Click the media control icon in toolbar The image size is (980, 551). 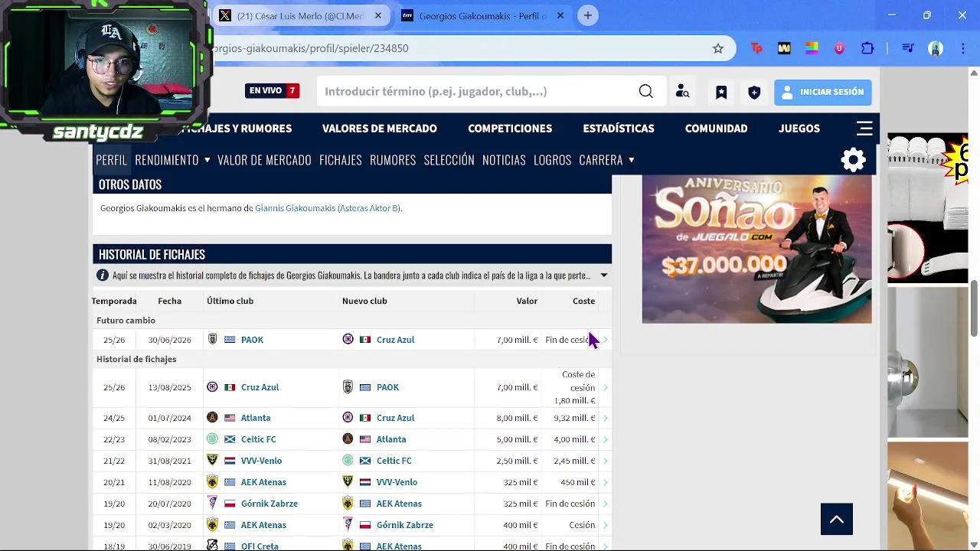point(908,48)
